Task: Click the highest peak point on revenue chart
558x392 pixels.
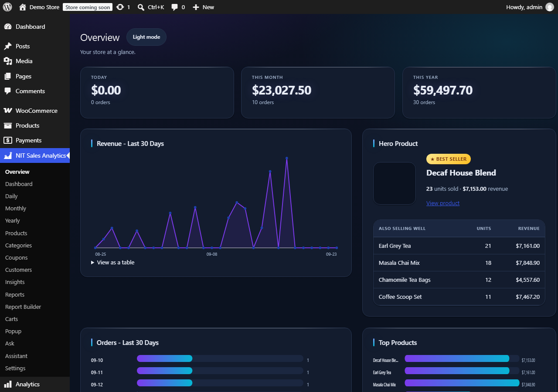Action: pos(287,158)
